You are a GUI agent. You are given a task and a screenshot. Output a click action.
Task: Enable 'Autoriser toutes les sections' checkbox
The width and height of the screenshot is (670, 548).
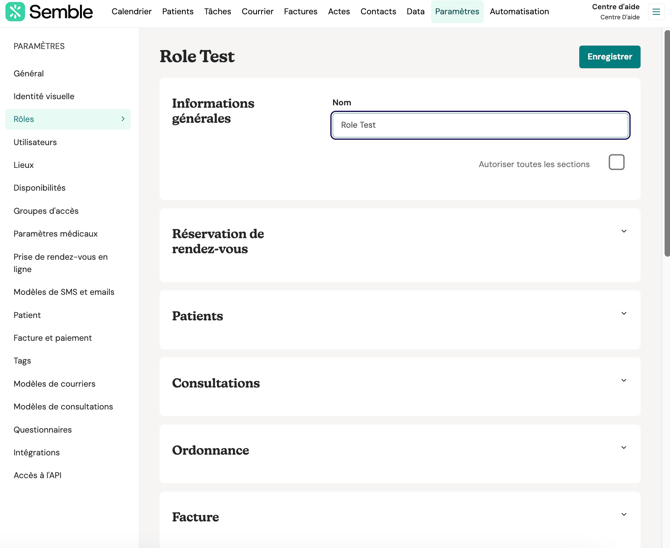[616, 162]
